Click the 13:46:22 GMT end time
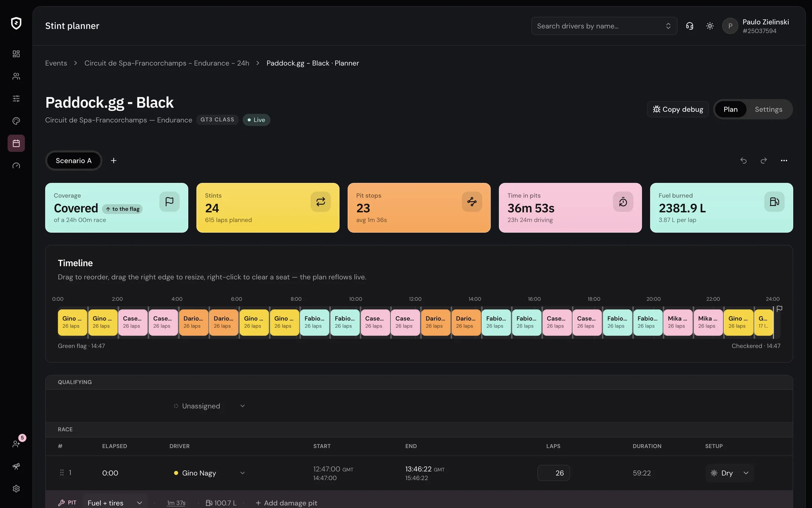The image size is (812, 508). (x=425, y=469)
